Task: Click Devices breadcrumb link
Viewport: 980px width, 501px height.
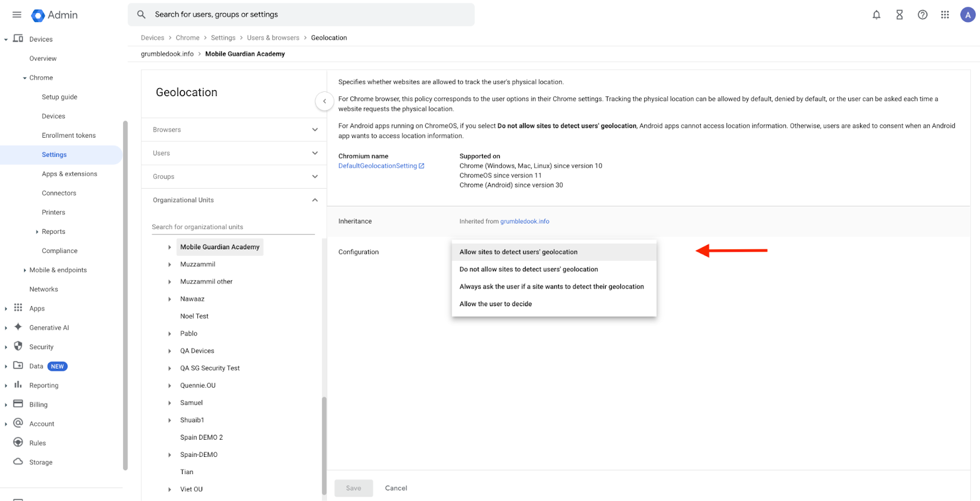Action: (x=153, y=38)
